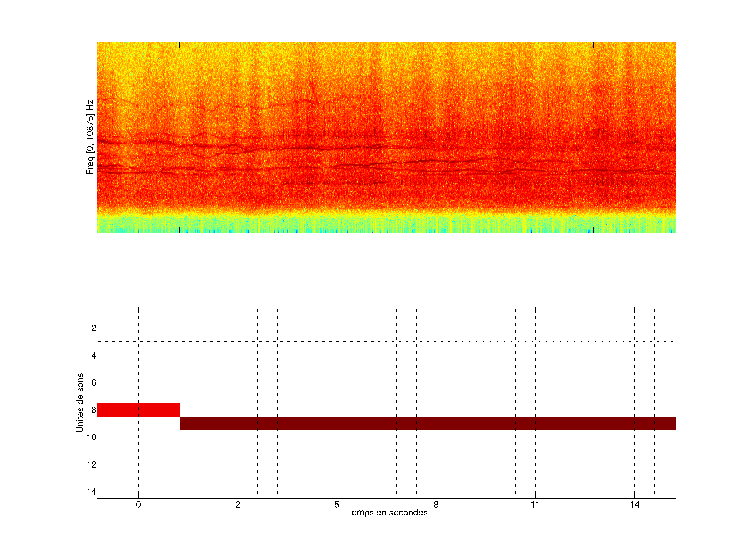Click y-axis tick label 2 on lower plot

pyautogui.click(x=94, y=328)
